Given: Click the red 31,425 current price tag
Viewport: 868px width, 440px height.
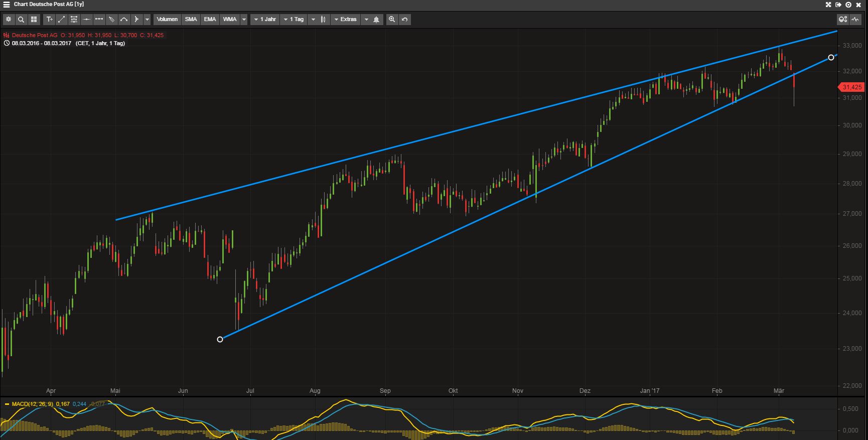Looking at the screenshot, I should [x=851, y=87].
